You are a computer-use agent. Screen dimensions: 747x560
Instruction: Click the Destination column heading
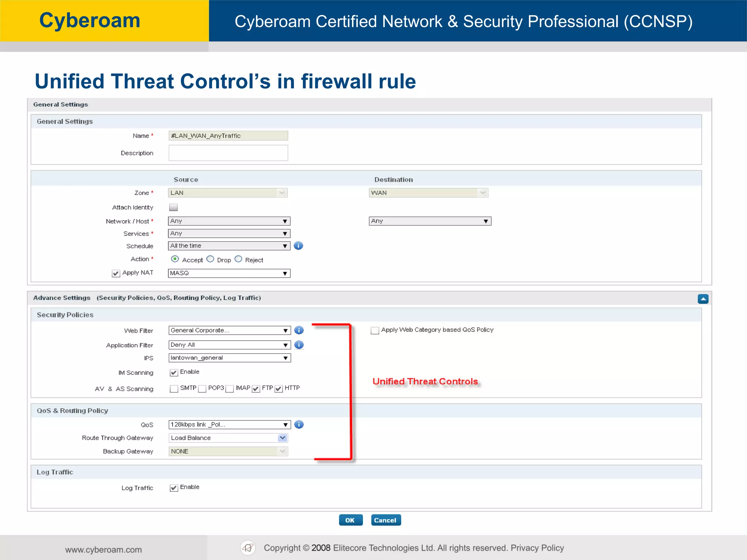click(x=394, y=180)
